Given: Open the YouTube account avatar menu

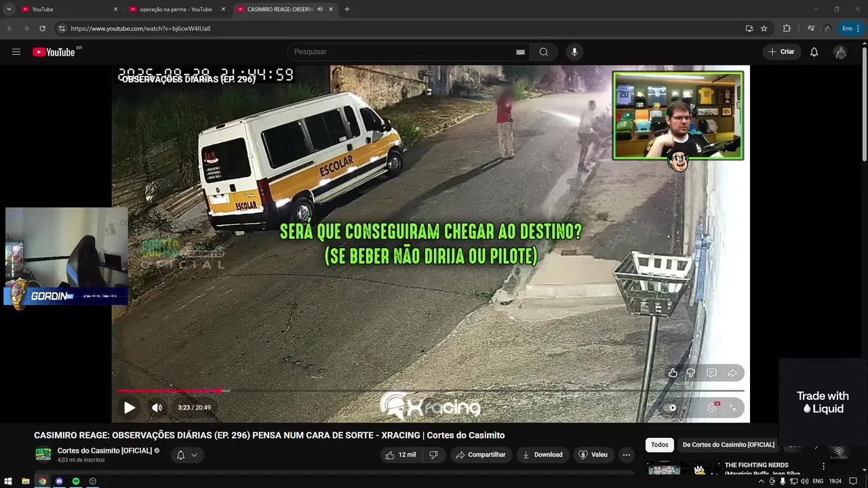Looking at the screenshot, I should click(x=840, y=52).
